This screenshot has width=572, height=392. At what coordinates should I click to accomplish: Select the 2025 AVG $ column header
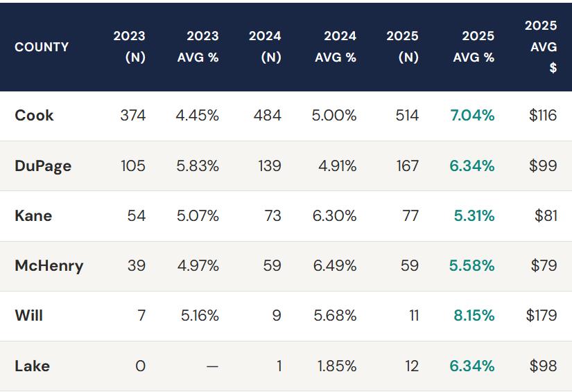click(x=541, y=46)
